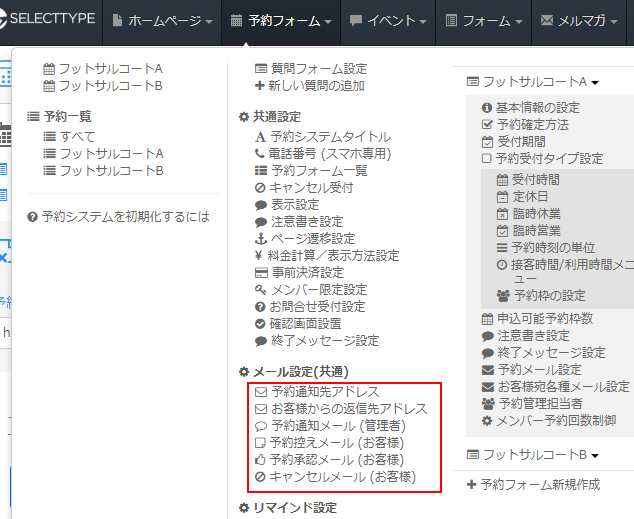Click the credit card icon for 事前決済設定
634x519 pixels.
[x=261, y=273]
